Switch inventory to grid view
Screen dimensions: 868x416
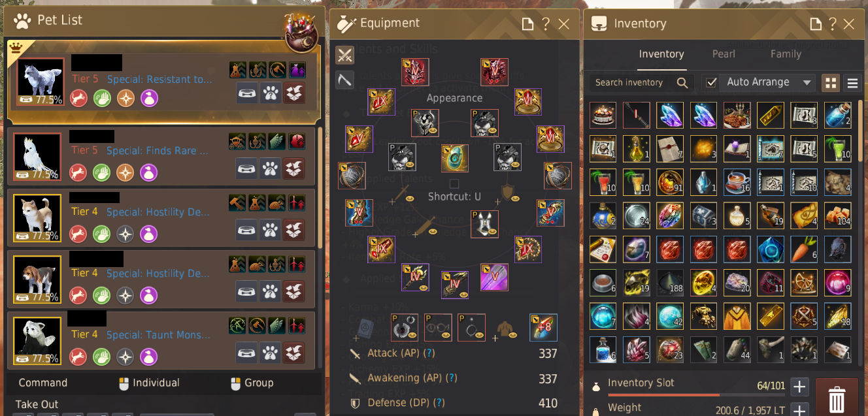[x=831, y=83]
